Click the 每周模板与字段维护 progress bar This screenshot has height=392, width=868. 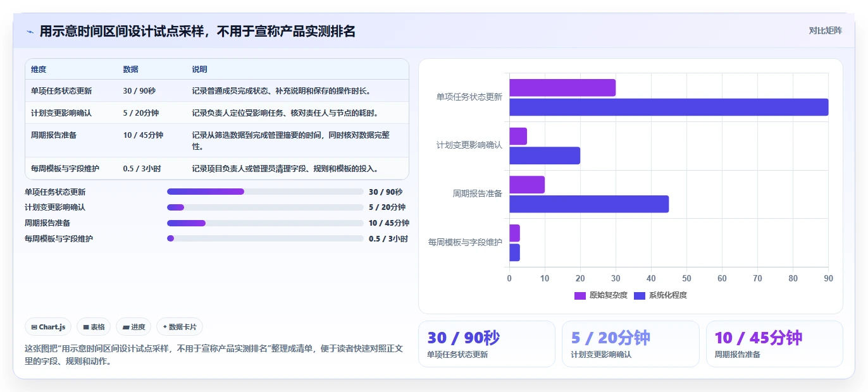tap(265, 238)
